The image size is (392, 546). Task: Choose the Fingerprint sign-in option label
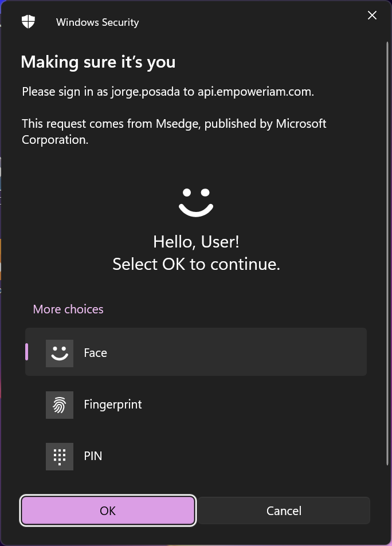(112, 404)
